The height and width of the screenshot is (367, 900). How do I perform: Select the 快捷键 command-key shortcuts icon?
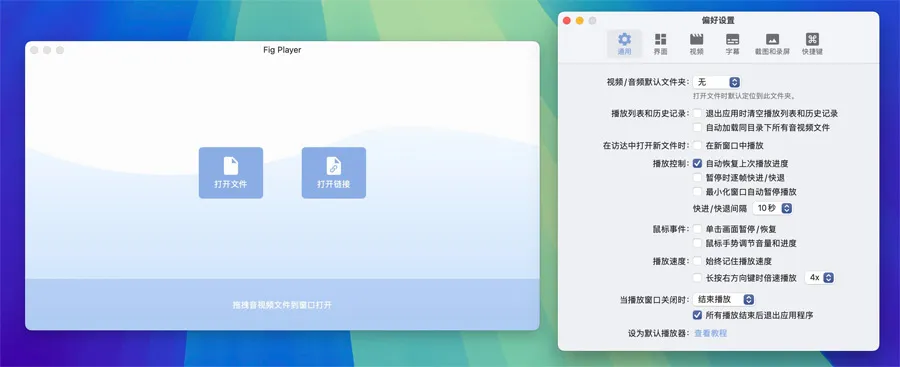pyautogui.click(x=812, y=44)
